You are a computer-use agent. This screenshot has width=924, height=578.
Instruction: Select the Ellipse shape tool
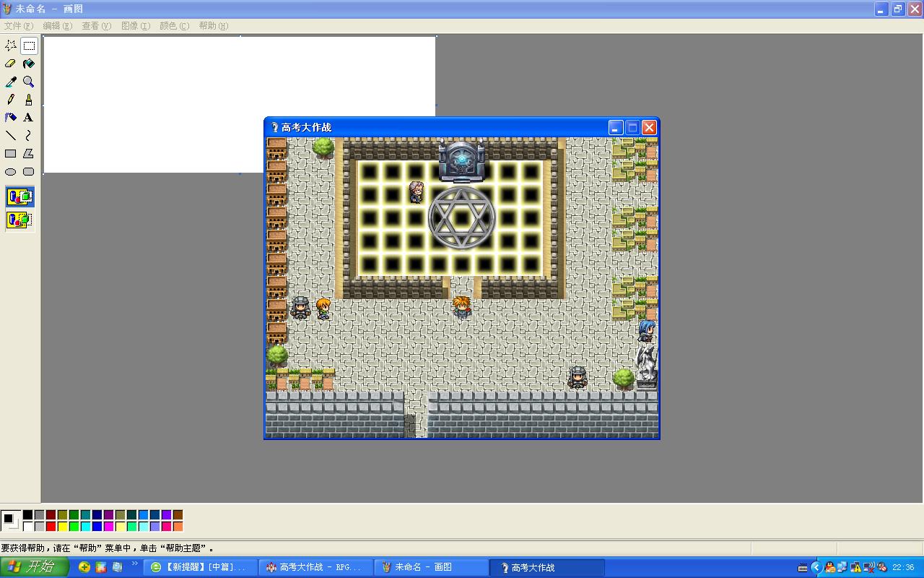tap(11, 172)
